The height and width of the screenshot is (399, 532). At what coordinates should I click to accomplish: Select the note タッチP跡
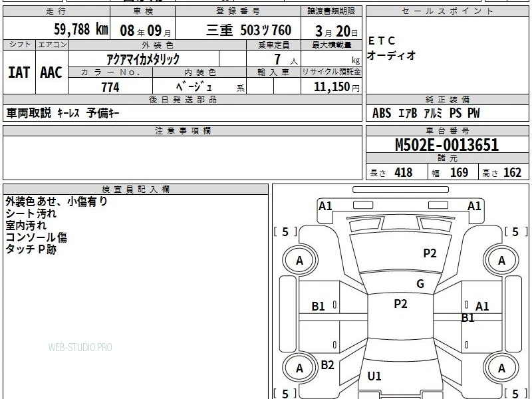click(x=31, y=249)
